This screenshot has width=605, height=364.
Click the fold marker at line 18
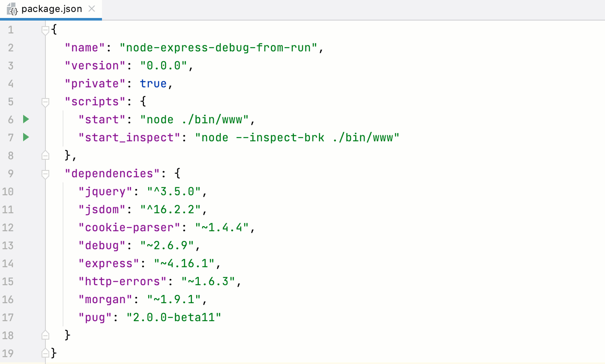(45, 335)
